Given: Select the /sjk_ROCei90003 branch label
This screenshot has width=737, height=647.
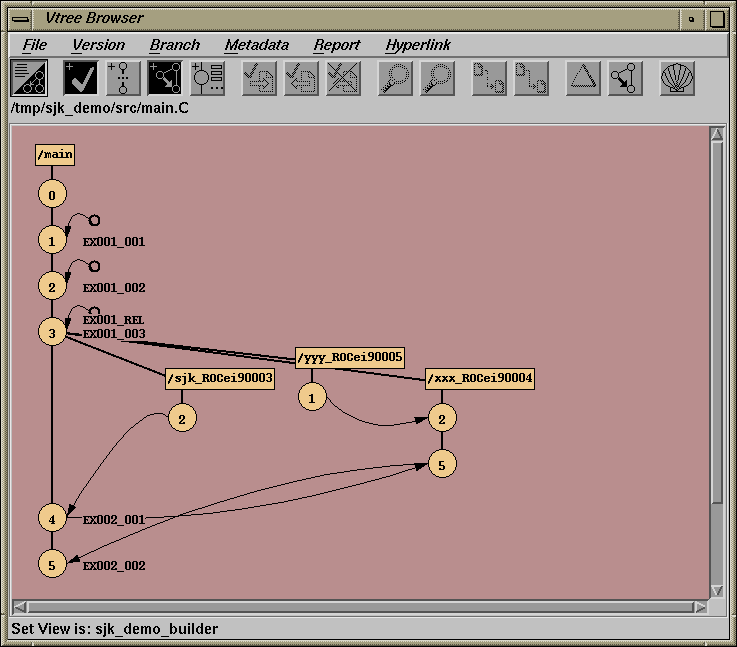Looking at the screenshot, I should pyautogui.click(x=220, y=379).
